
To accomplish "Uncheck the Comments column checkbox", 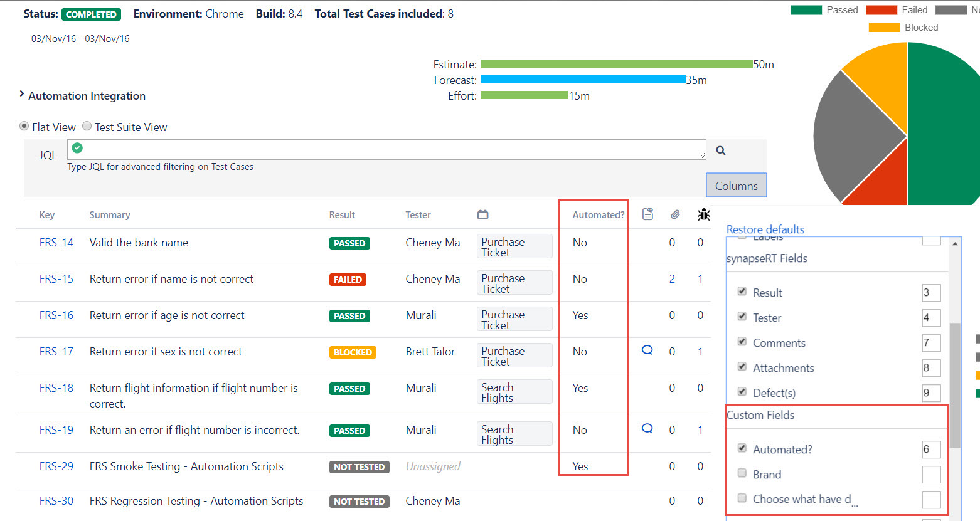I will pyautogui.click(x=742, y=342).
